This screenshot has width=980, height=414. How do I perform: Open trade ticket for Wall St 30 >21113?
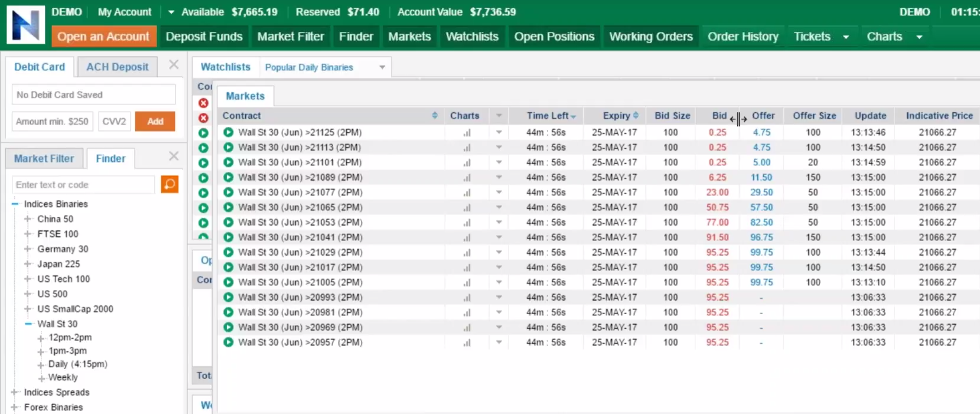pos(228,147)
